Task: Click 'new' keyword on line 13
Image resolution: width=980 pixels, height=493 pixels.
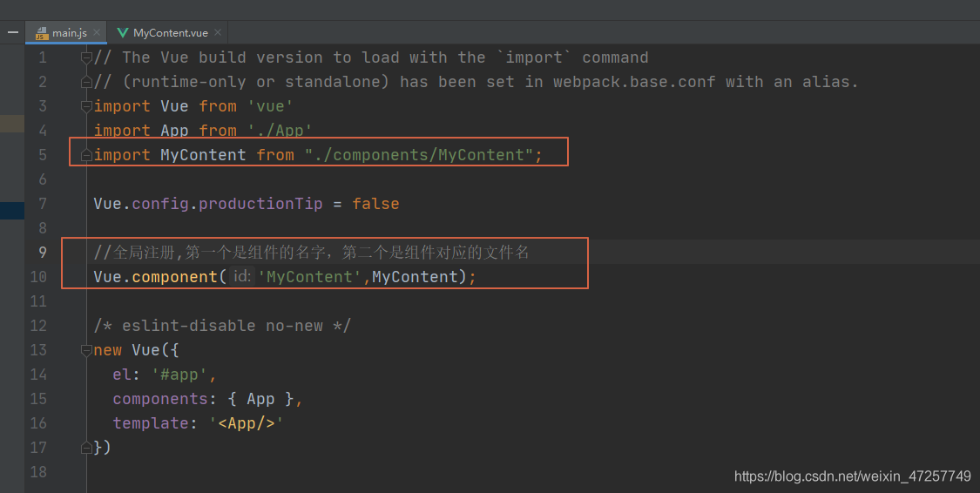Action: pyautogui.click(x=107, y=350)
